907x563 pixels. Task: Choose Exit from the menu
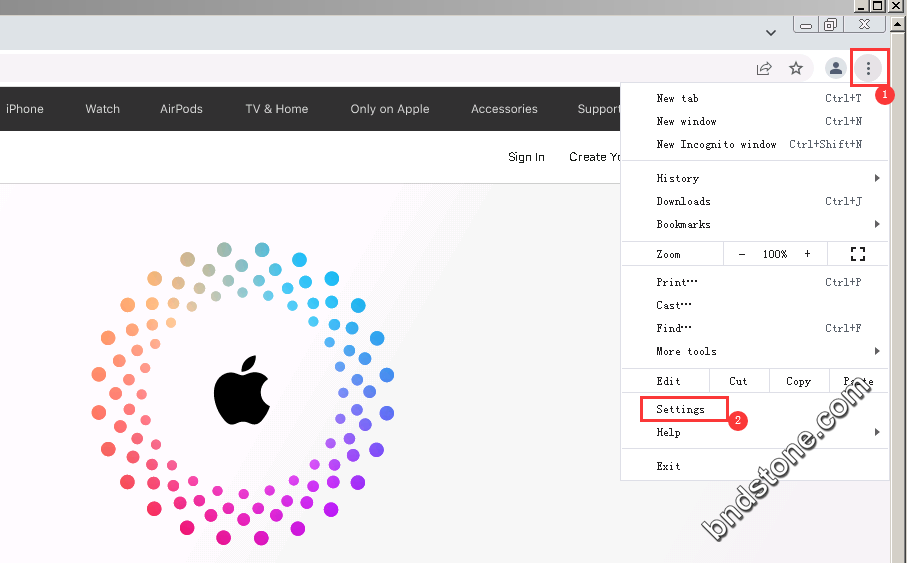pyautogui.click(x=755, y=466)
